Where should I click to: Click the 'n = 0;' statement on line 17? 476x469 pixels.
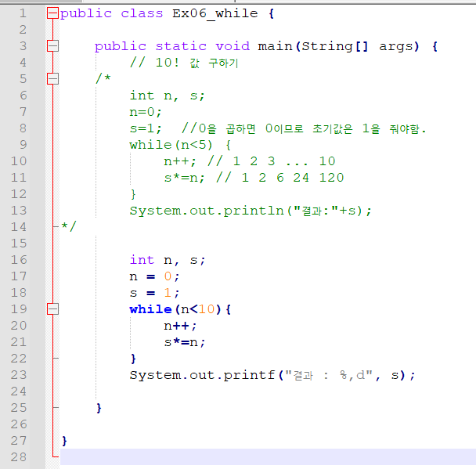click(154, 276)
